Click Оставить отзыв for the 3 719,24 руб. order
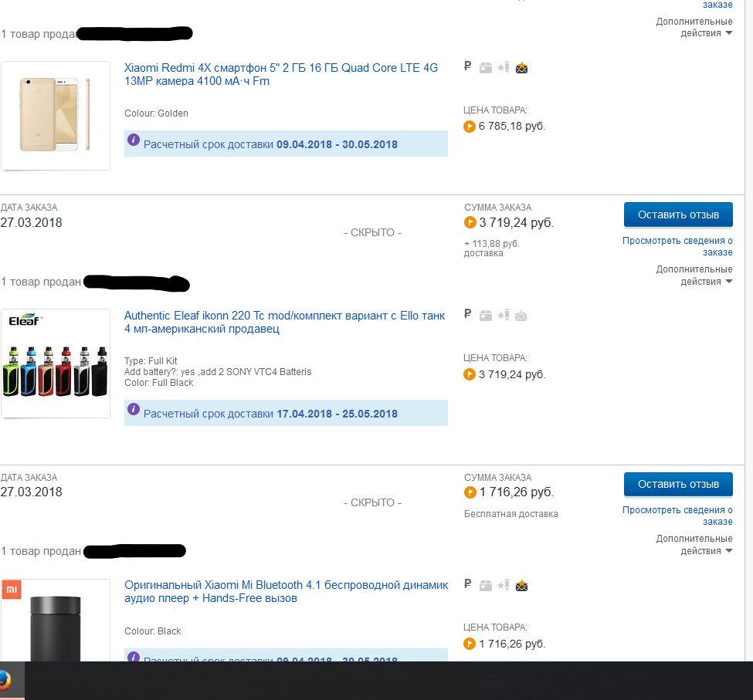The image size is (753, 700). 678,215
